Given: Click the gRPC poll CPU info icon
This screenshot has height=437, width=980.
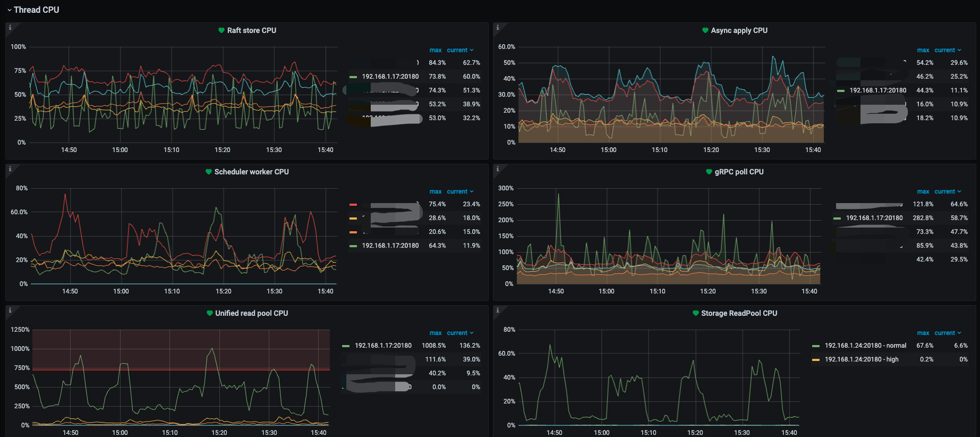Looking at the screenshot, I should pos(498,169).
